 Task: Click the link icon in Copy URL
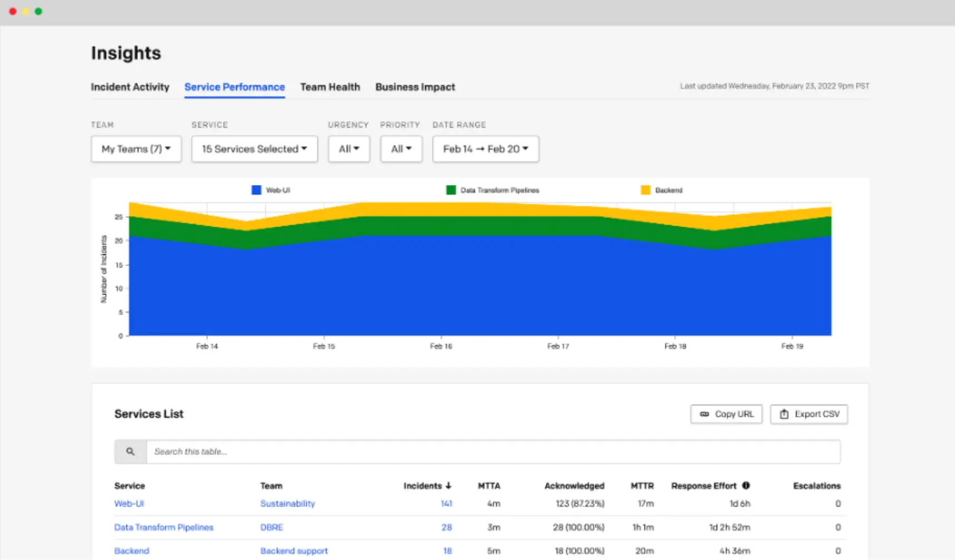point(704,414)
